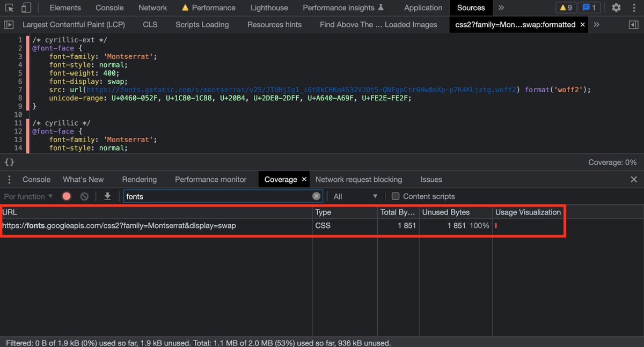Close the bottom drawer panel
Image resolution: width=644 pixels, height=347 pixels.
click(634, 180)
